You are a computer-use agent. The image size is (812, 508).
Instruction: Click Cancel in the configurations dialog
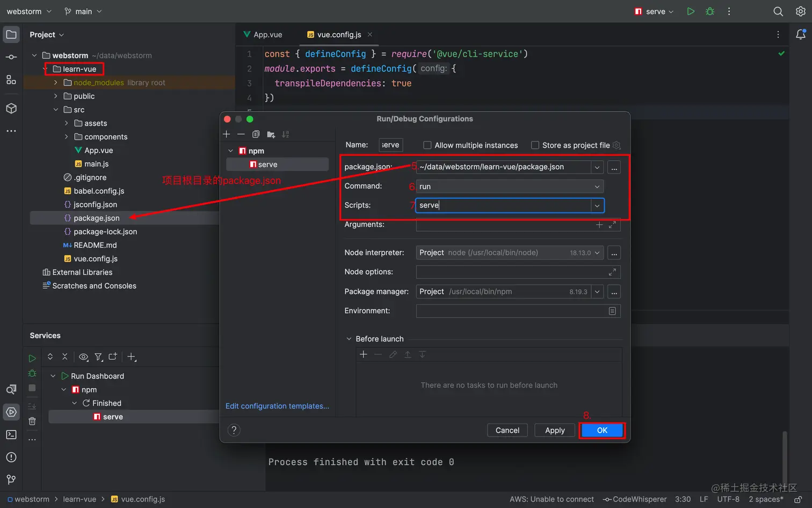click(508, 431)
